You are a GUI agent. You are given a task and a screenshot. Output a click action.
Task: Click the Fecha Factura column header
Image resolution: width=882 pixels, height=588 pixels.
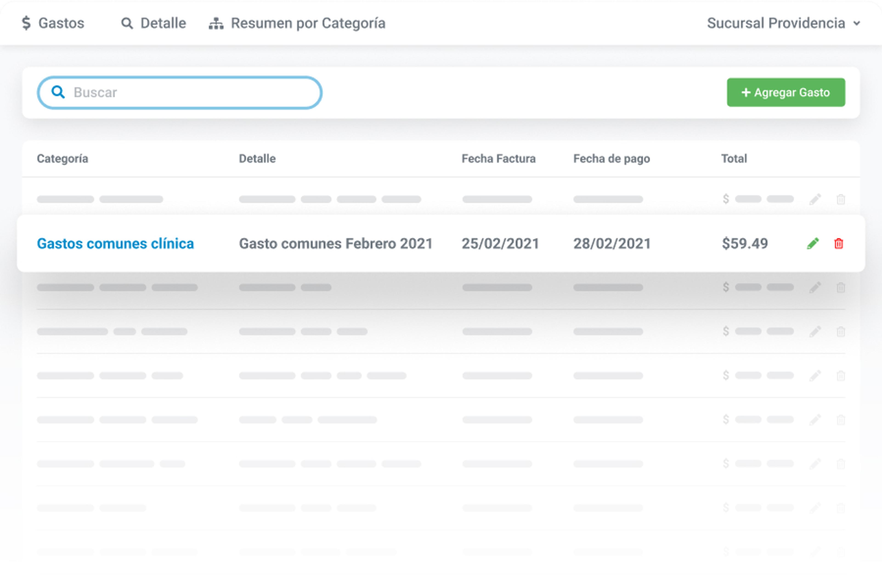click(x=499, y=159)
